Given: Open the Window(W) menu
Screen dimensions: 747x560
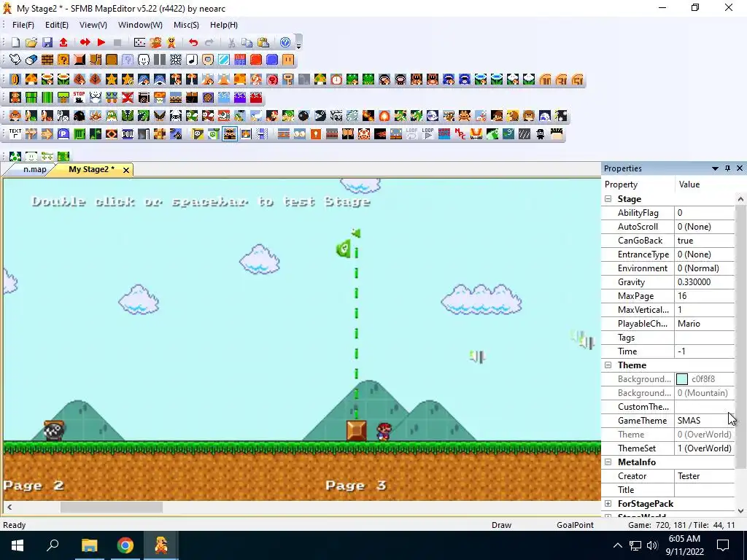Looking at the screenshot, I should click(140, 25).
